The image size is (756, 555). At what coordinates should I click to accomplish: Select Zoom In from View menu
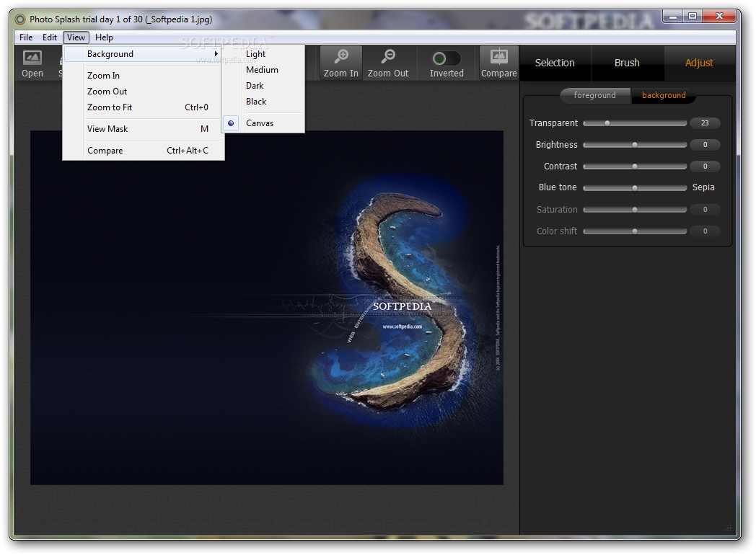(x=144, y=76)
